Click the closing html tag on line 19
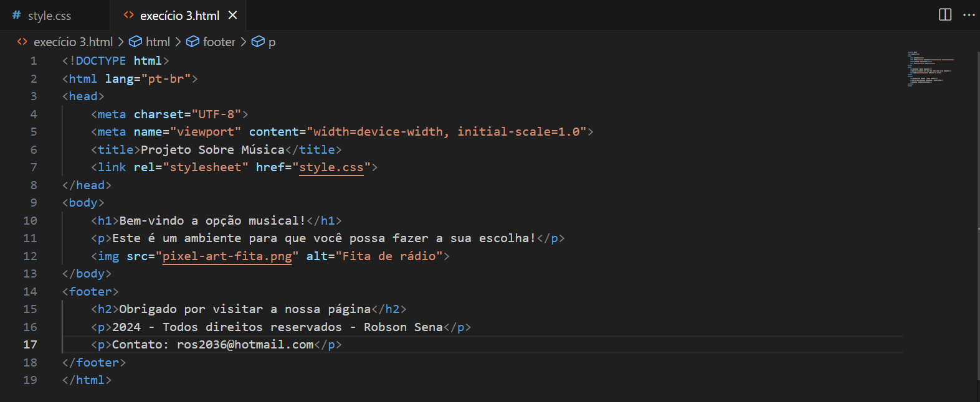 coord(87,380)
